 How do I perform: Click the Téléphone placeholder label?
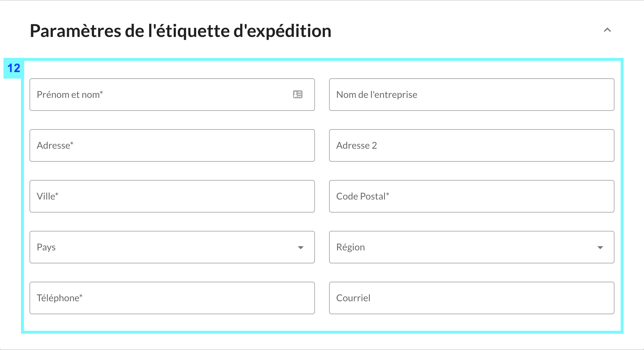[59, 298]
